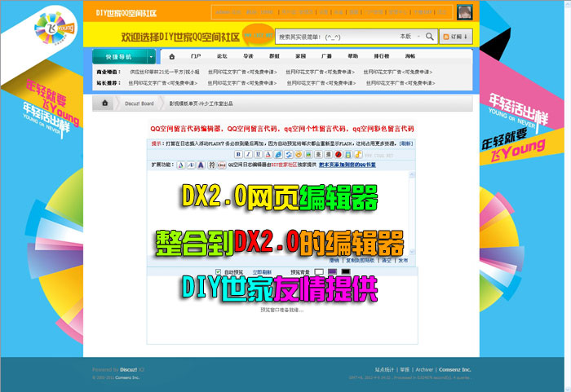The width and height of the screenshot is (571, 392).
Task: Click the blue globe insert link icon
Action: [x=278, y=154]
